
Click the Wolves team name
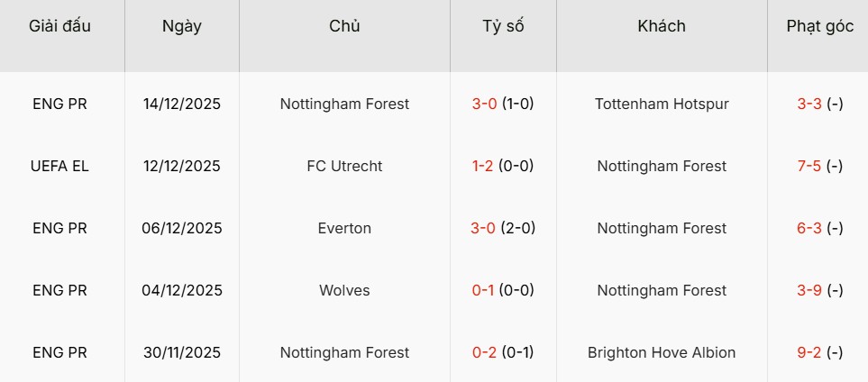coord(344,290)
